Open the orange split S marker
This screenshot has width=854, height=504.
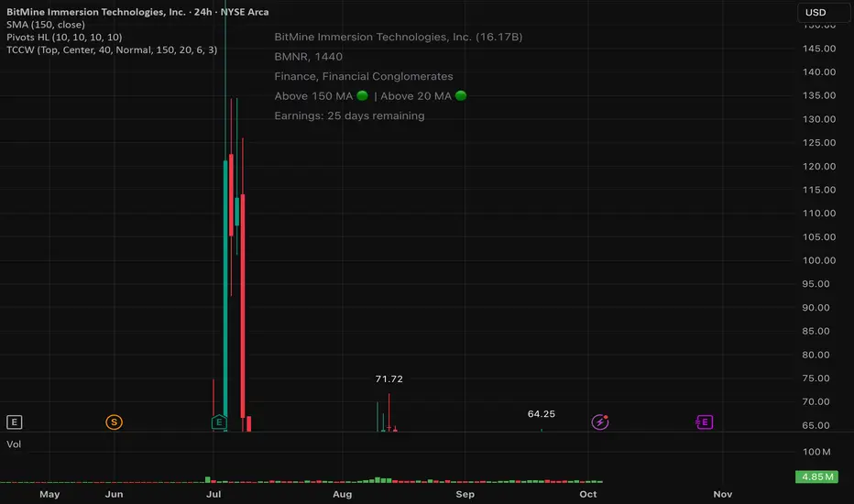114,422
